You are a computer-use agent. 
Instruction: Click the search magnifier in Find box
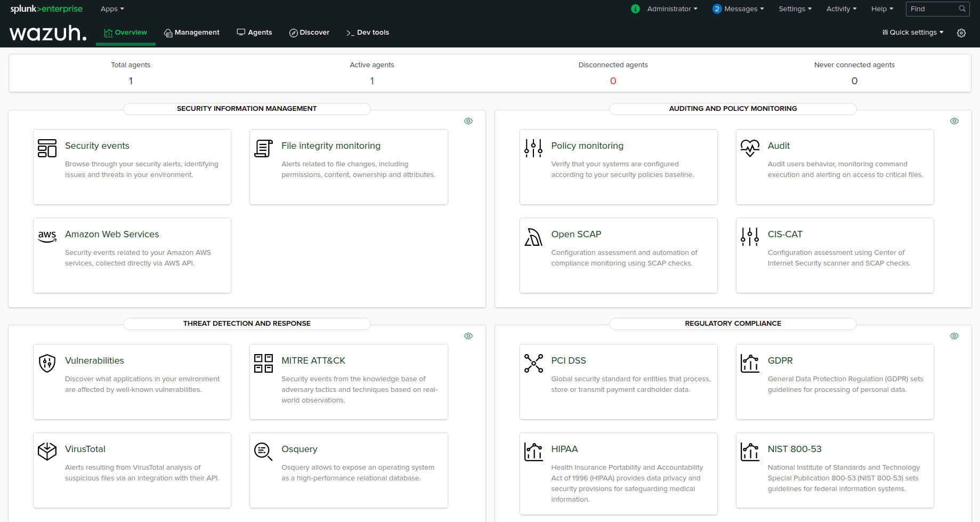(x=962, y=9)
